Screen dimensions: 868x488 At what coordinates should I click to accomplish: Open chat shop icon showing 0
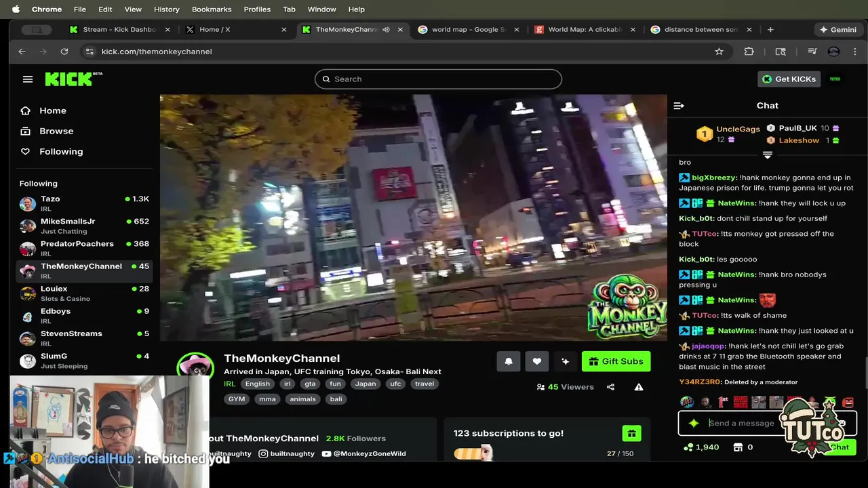(738, 447)
